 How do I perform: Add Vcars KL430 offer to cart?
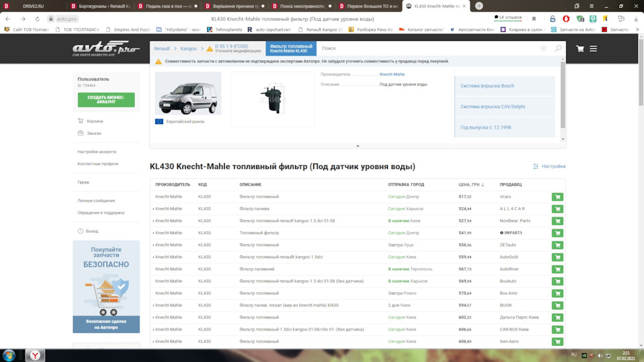point(557,197)
